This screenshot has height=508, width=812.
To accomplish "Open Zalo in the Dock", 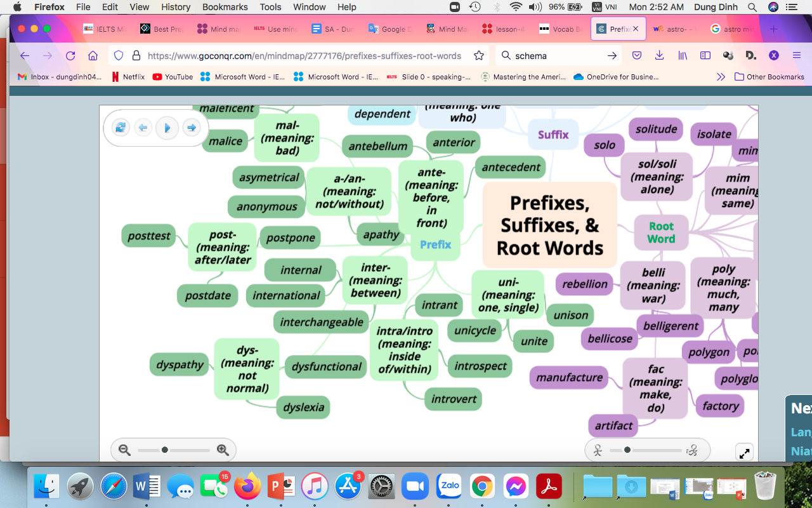I will 450,486.
